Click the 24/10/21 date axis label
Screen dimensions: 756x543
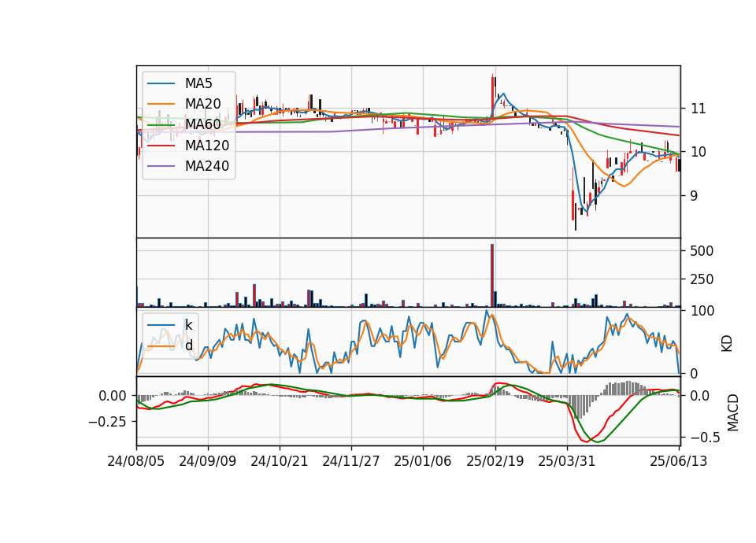coord(279,461)
